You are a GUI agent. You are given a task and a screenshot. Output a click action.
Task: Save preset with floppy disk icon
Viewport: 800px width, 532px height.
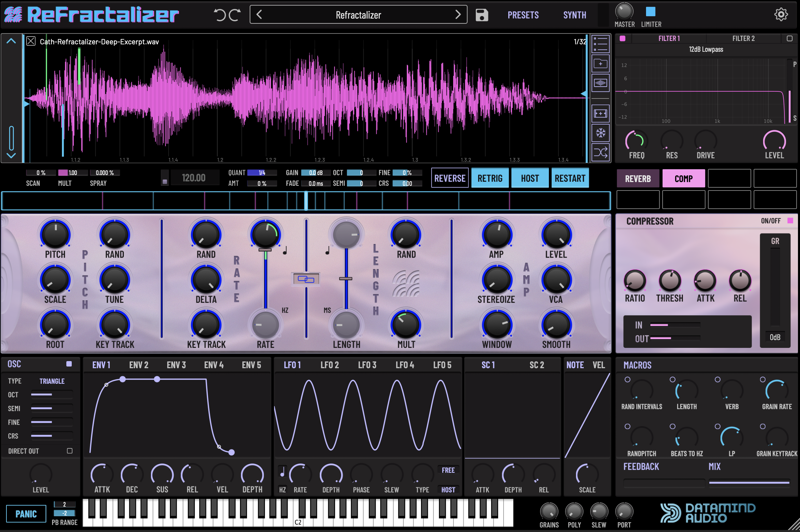(x=482, y=15)
